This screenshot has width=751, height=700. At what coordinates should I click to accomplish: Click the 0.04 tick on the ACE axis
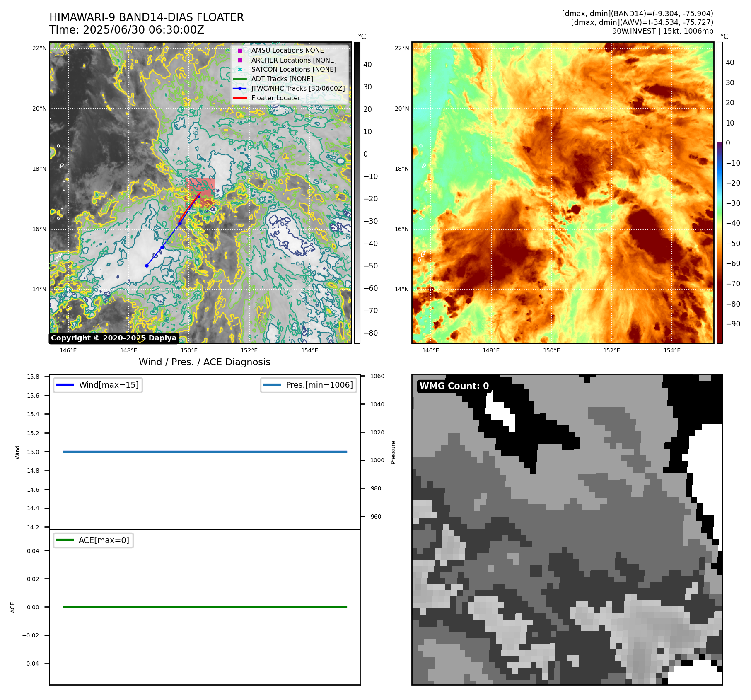(x=33, y=551)
